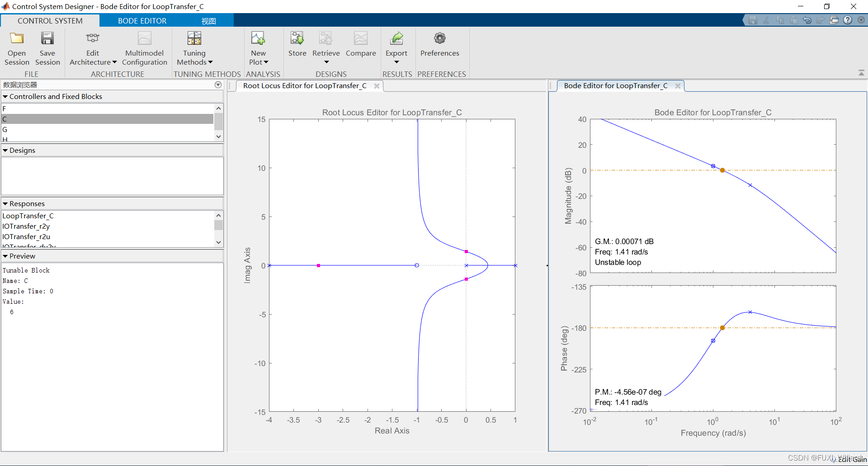Collapse the Preview section
The image size is (868, 466).
(x=5, y=256)
